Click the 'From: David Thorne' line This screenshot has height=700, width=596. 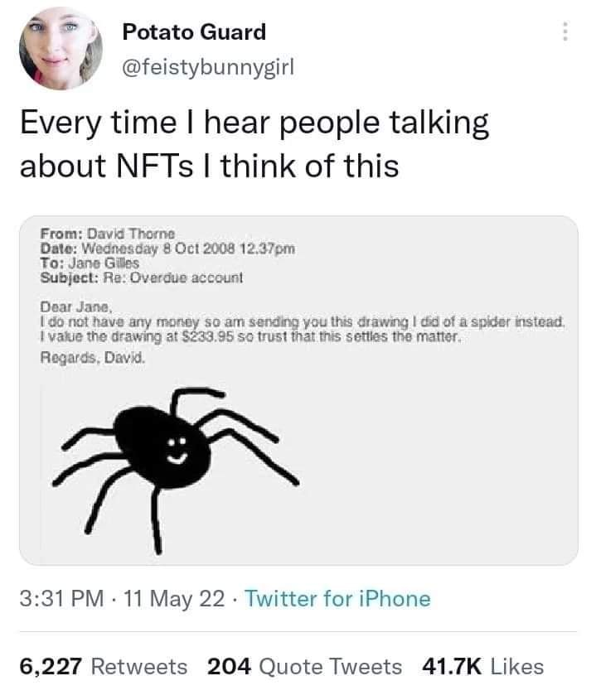point(108,234)
